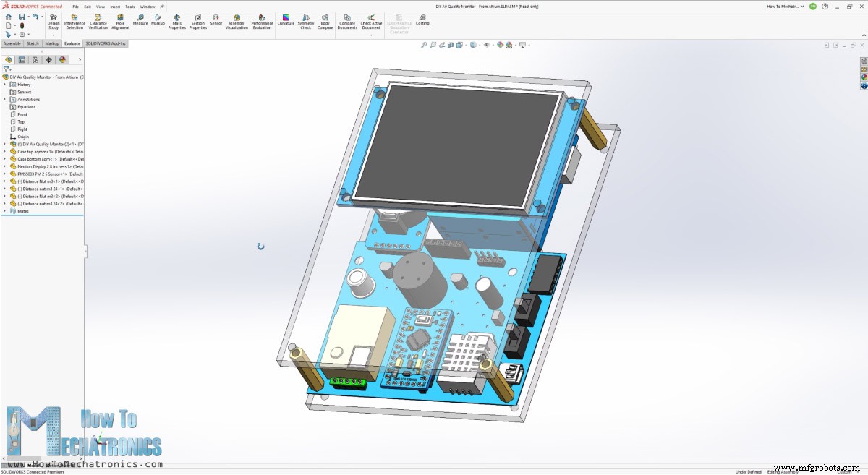Image resolution: width=868 pixels, height=475 pixels.
Task: Start Performance Evaluation
Action: (262, 22)
